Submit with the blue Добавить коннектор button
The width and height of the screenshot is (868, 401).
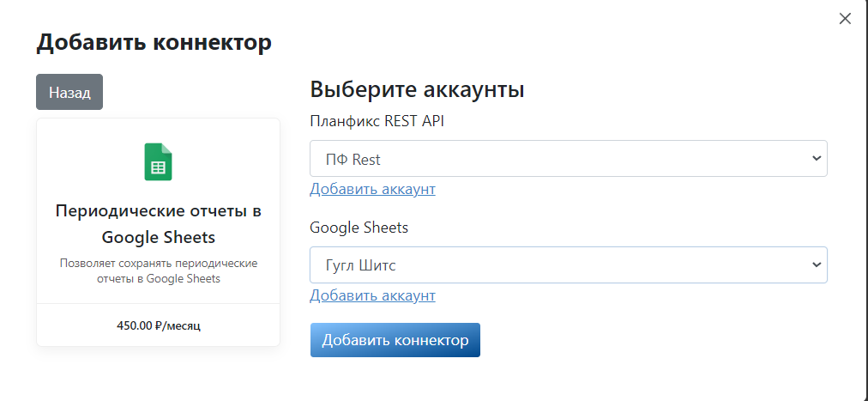(395, 340)
